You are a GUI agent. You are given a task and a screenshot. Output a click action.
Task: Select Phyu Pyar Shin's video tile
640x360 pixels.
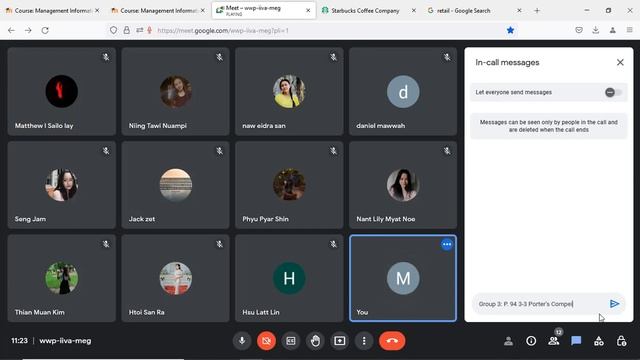point(289,185)
